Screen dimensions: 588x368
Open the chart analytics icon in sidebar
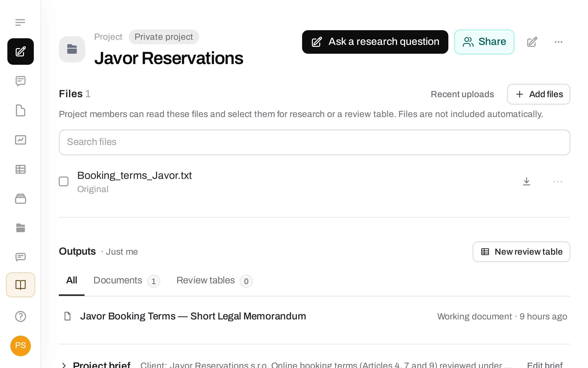[x=21, y=140]
